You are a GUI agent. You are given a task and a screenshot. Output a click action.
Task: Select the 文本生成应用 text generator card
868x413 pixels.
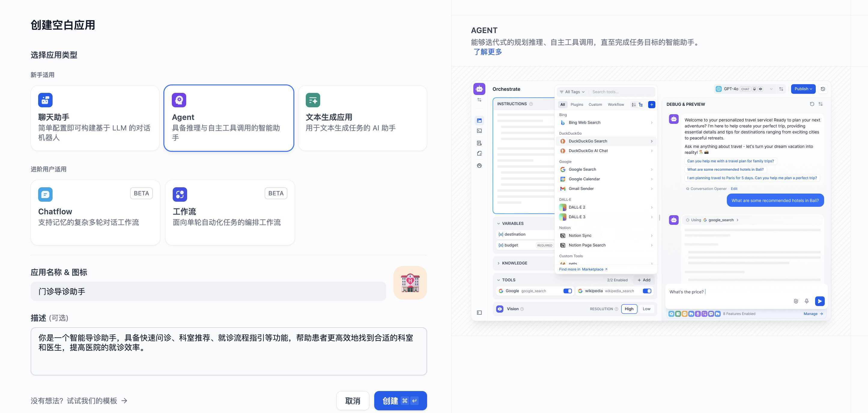coord(362,118)
